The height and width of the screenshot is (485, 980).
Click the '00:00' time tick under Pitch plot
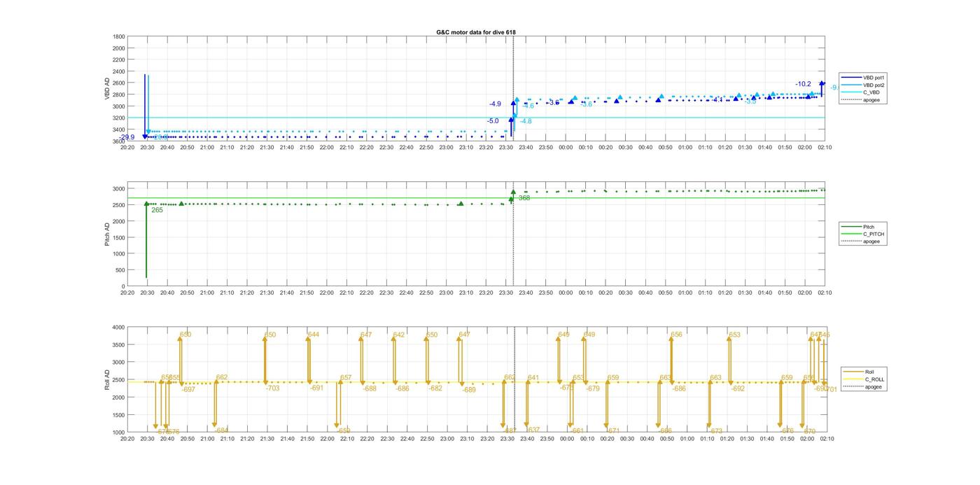[566, 293]
